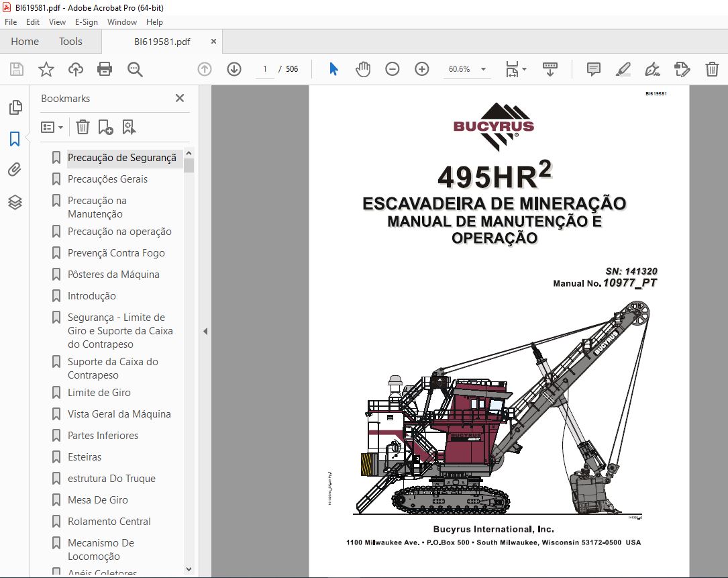Image resolution: width=728 pixels, height=578 pixels.
Task: Open the Window menu
Action: coord(121,22)
